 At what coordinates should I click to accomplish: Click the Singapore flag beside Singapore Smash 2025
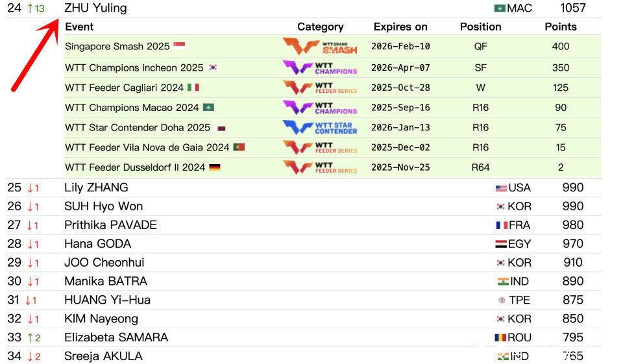[179, 46]
